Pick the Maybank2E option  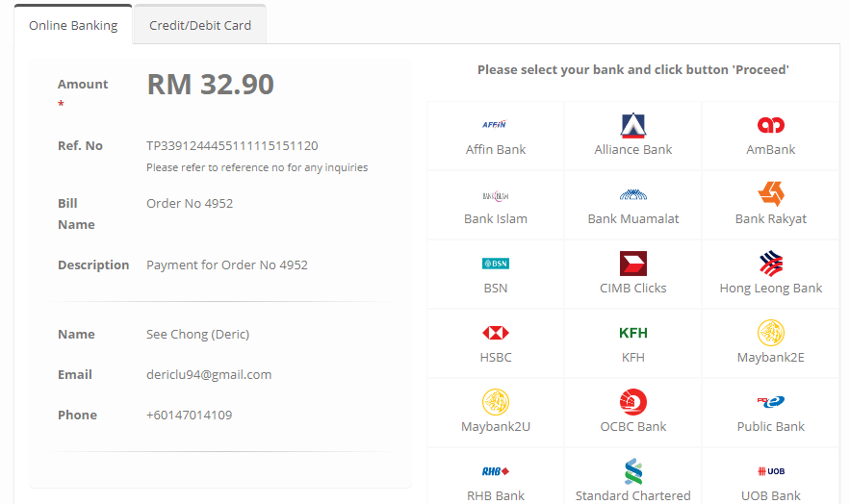(770, 343)
